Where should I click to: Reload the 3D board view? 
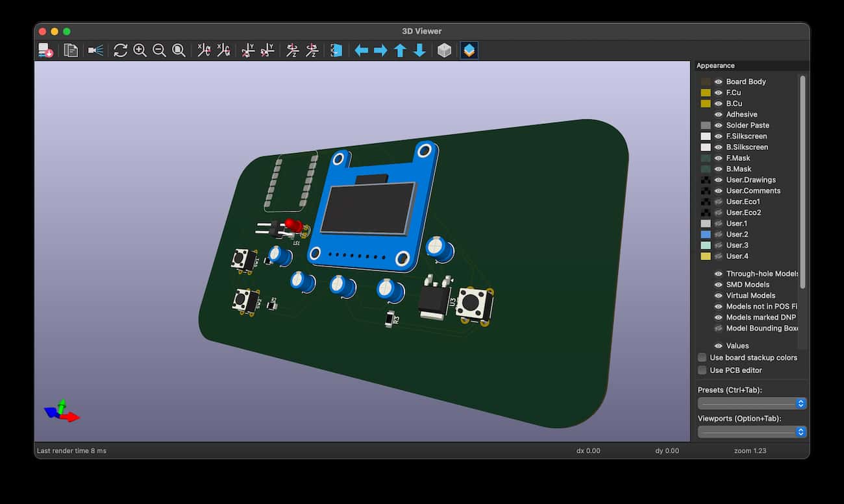(121, 51)
